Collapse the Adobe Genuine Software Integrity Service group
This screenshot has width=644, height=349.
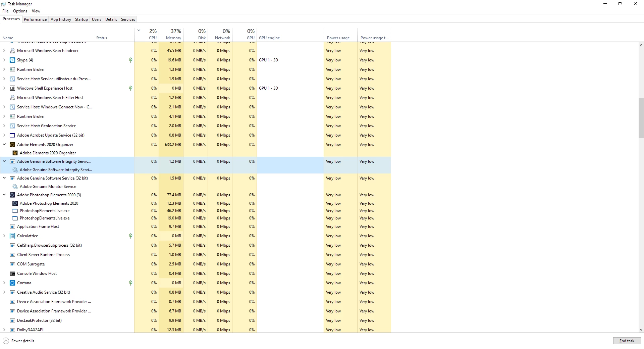(x=4, y=161)
